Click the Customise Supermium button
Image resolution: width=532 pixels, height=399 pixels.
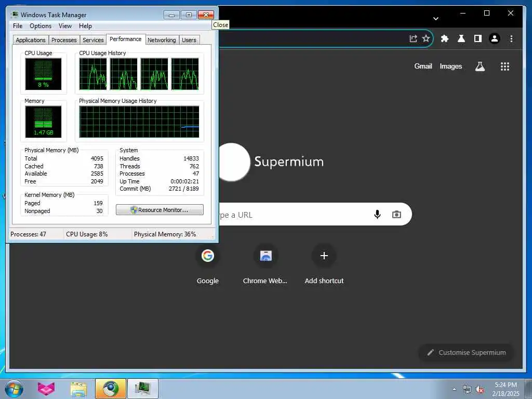tap(467, 353)
